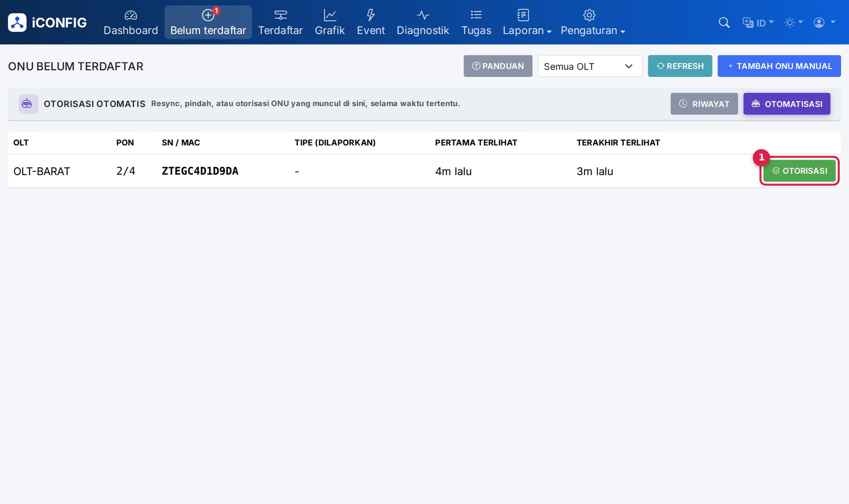Switch to the Terdaftar tab
The height and width of the screenshot is (504, 849).
280,23
